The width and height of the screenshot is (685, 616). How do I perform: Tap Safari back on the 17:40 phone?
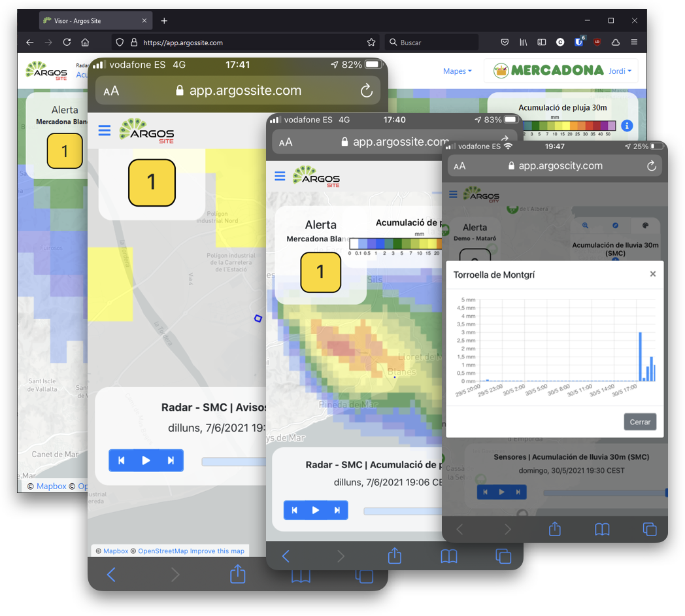click(x=286, y=556)
